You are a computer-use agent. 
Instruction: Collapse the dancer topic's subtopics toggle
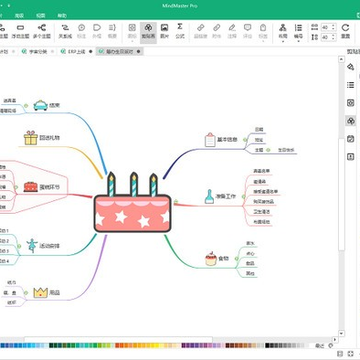point(19,246)
